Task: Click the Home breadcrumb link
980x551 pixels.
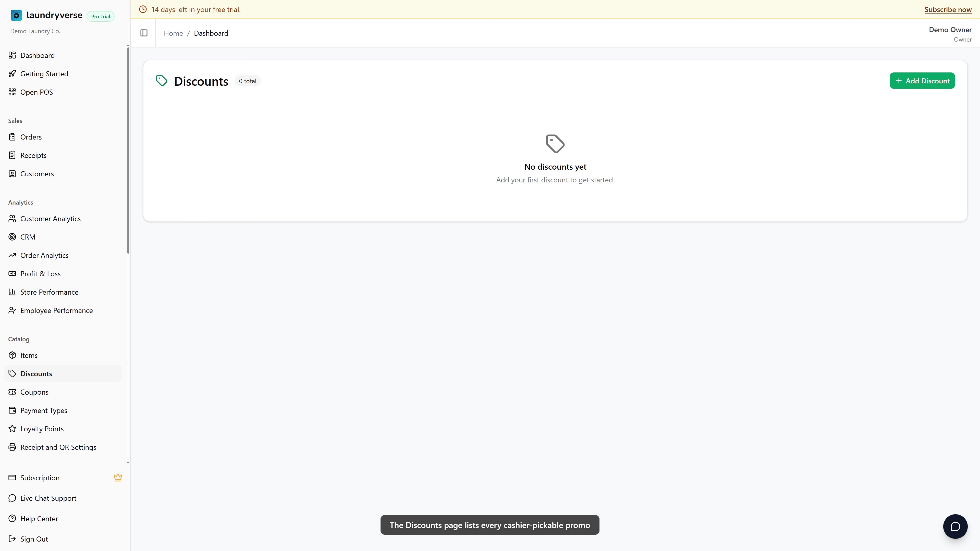Action: tap(173, 33)
